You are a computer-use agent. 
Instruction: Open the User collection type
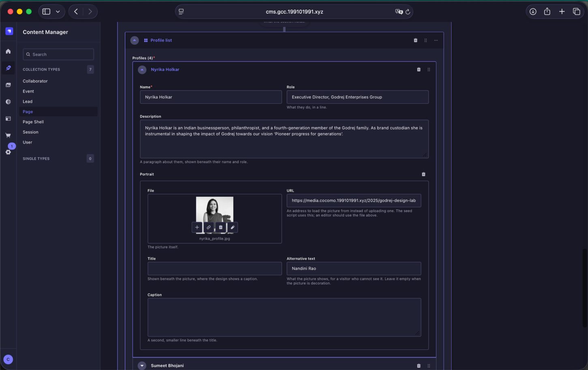(x=28, y=142)
